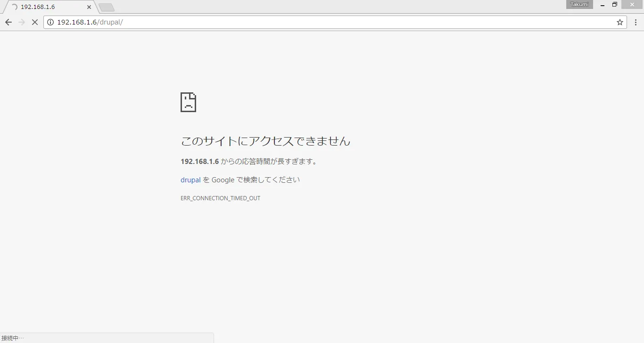Open a new tab
Screen dimensions: 644x343
pos(107,7)
